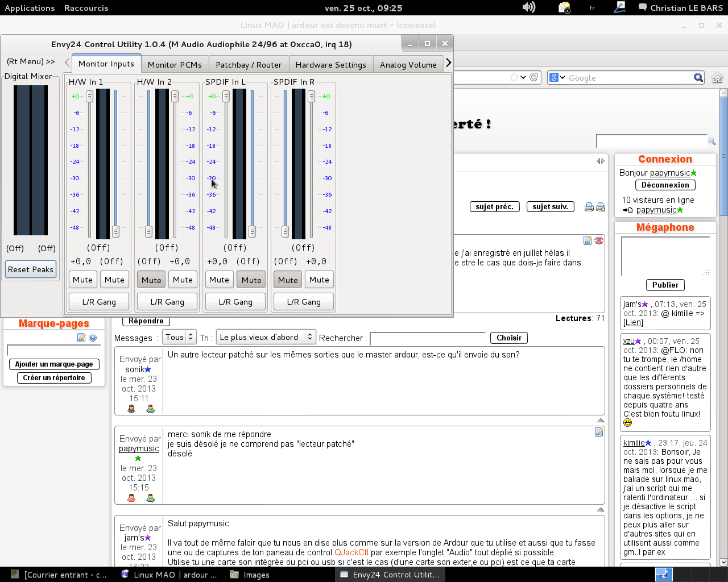
Task: Open the Hardware Settings tab
Action: [330, 65]
